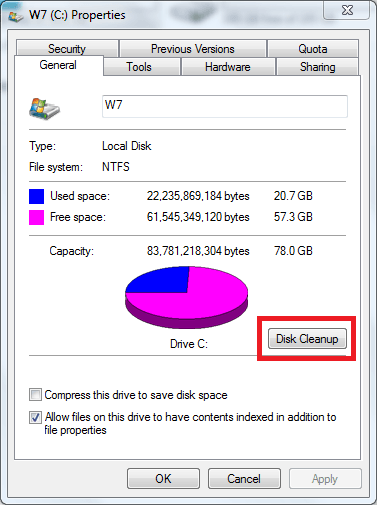Select the Tools tab

(139, 67)
